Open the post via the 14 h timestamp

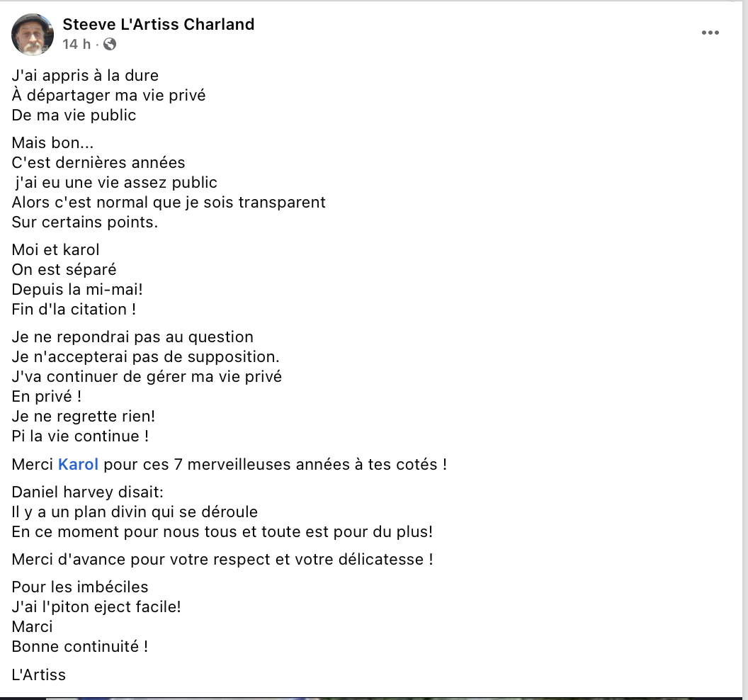coord(76,45)
